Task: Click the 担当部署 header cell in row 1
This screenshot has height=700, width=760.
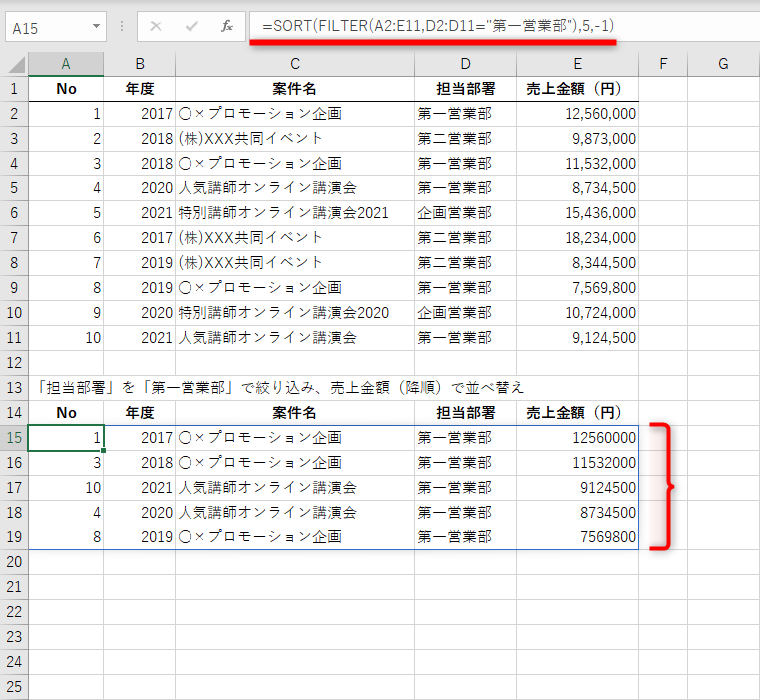Action: click(466, 89)
